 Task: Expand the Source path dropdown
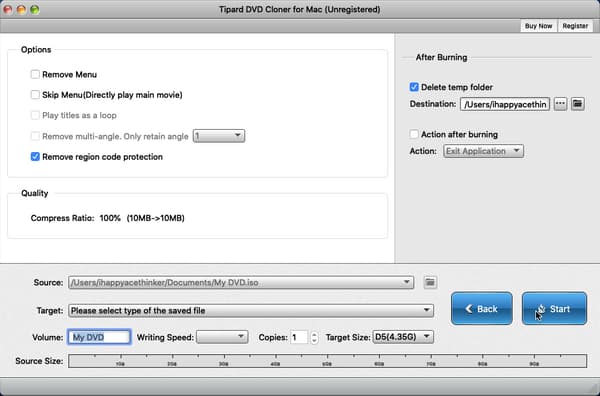[241, 282]
